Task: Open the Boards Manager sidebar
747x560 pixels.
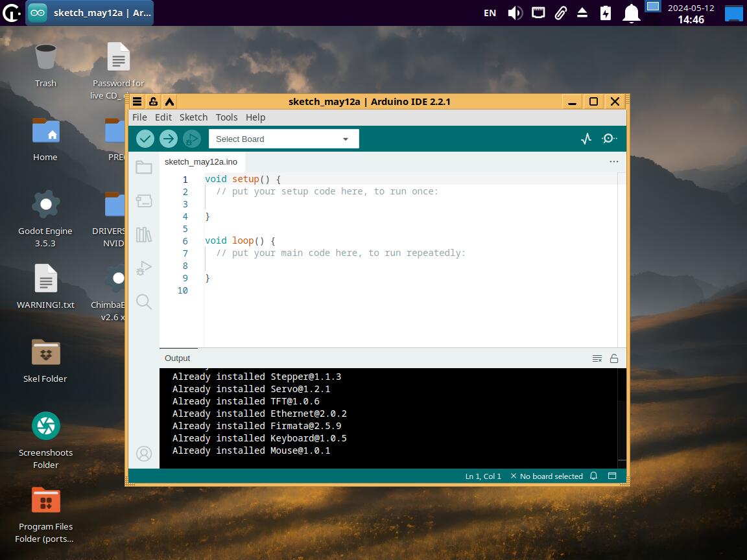Action: [144, 201]
